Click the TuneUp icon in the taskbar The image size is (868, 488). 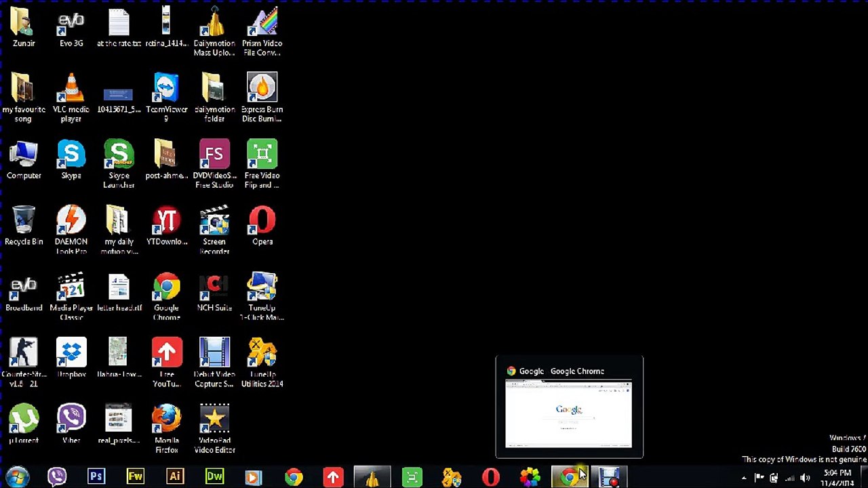coord(451,477)
